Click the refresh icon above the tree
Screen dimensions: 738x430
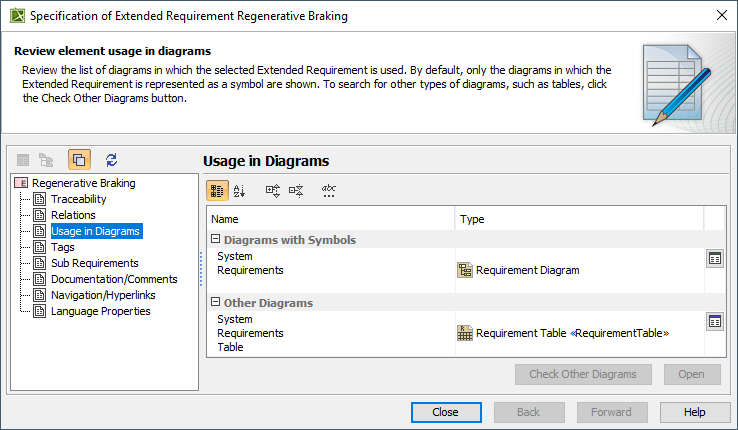pos(111,159)
